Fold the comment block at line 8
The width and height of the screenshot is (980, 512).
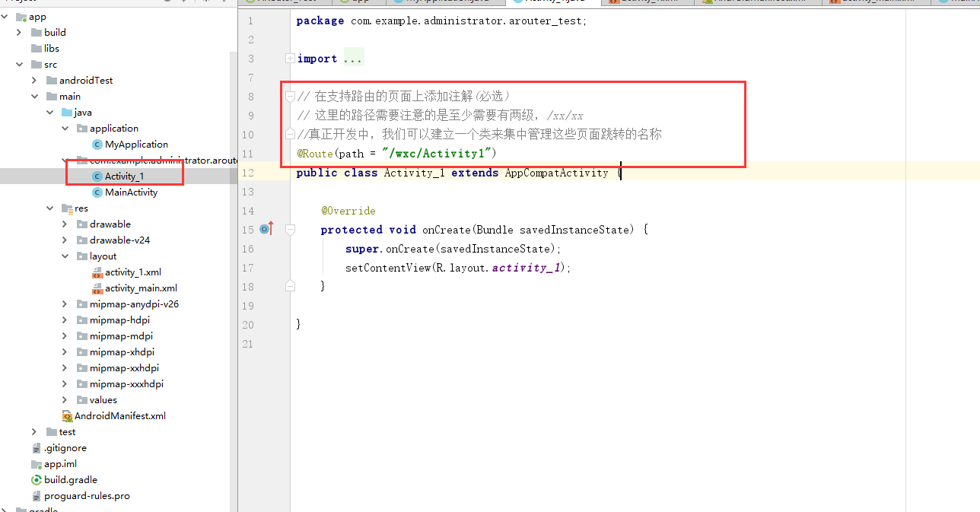pyautogui.click(x=290, y=96)
